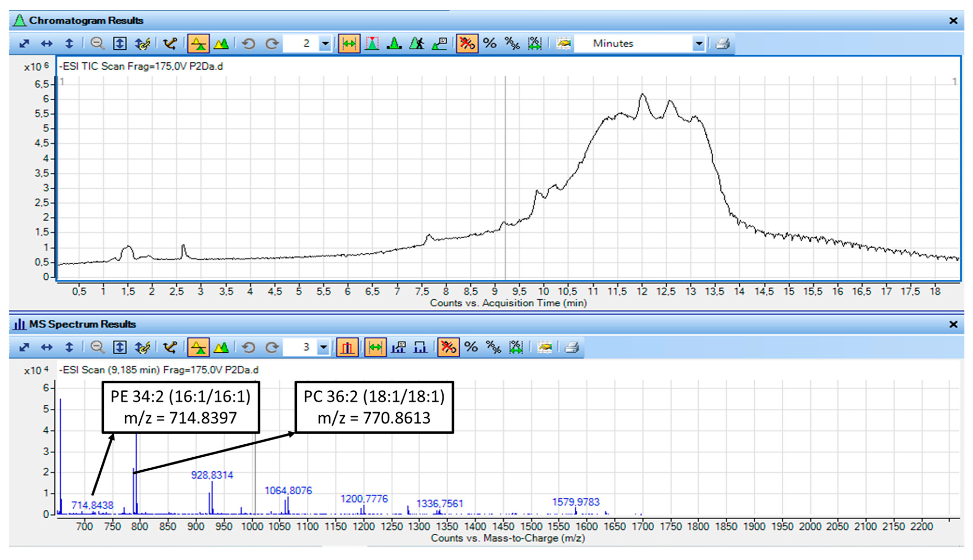Click undo zoom arrow in Chromatogram toolbar

click(249, 43)
